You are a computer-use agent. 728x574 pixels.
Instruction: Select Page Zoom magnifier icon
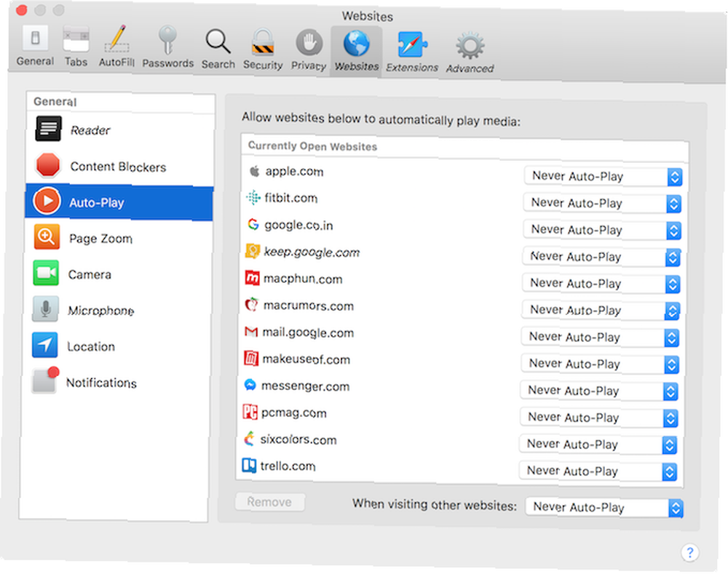(x=47, y=236)
